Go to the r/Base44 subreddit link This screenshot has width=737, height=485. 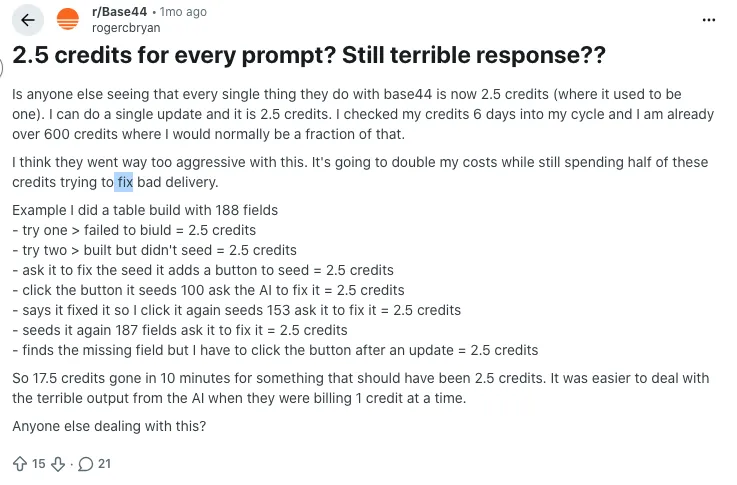tap(118, 12)
